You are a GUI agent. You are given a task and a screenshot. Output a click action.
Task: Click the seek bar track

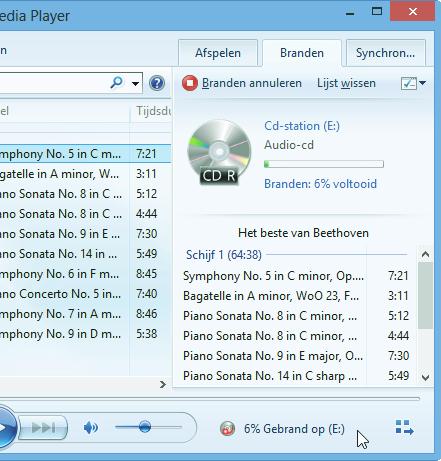(210, 398)
